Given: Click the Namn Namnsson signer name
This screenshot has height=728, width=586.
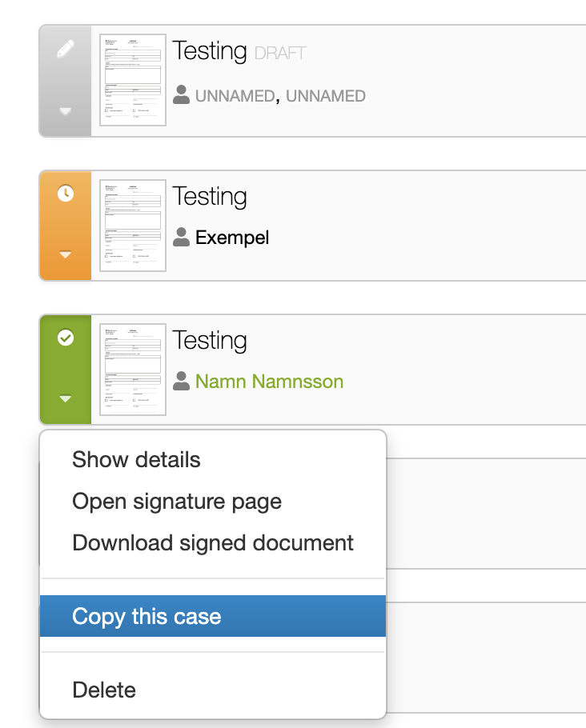Looking at the screenshot, I should click(269, 382).
